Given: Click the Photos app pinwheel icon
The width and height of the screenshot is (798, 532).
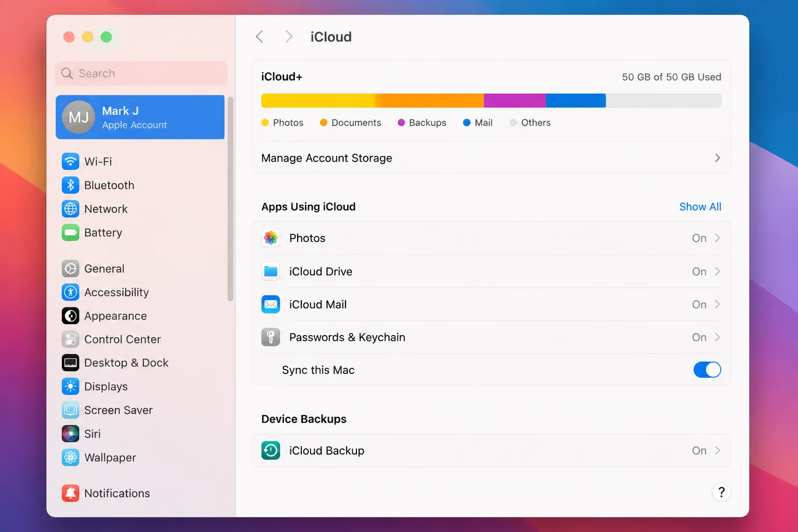Looking at the screenshot, I should [x=271, y=238].
